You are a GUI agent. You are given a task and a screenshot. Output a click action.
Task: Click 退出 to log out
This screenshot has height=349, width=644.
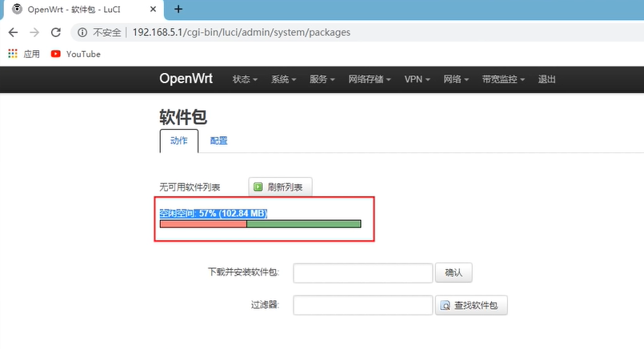(546, 79)
